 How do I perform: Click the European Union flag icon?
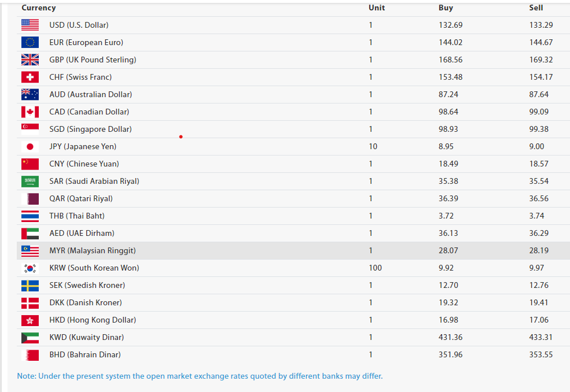point(30,43)
